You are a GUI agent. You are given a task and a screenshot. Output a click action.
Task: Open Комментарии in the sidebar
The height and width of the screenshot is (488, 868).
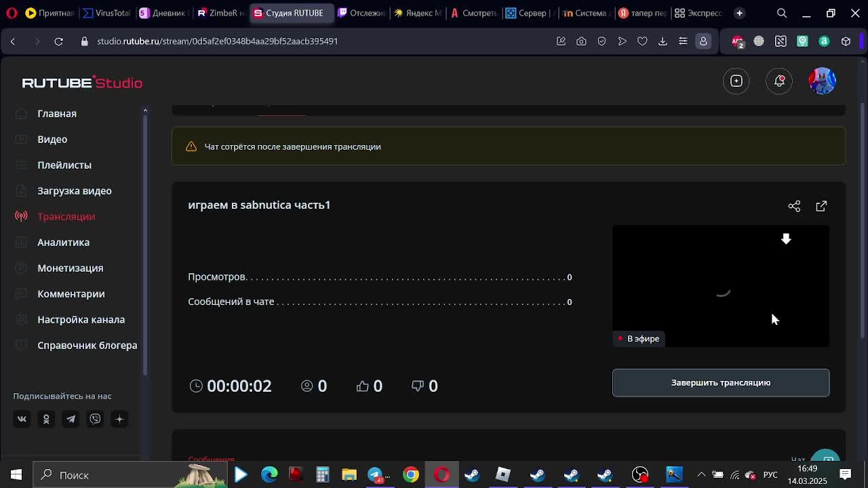[x=71, y=293]
